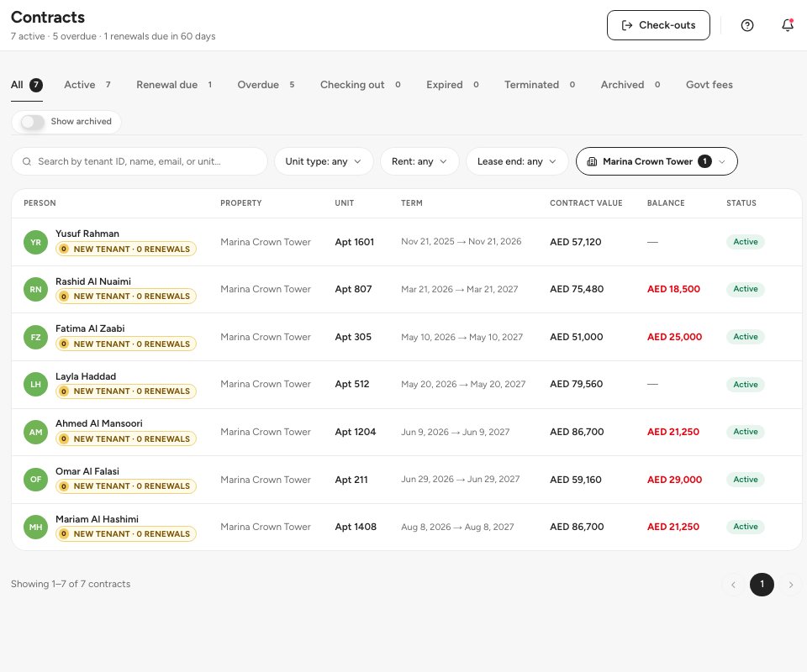807x672 pixels.
Task: Open the Unit type filter dropdown
Action: pos(323,161)
